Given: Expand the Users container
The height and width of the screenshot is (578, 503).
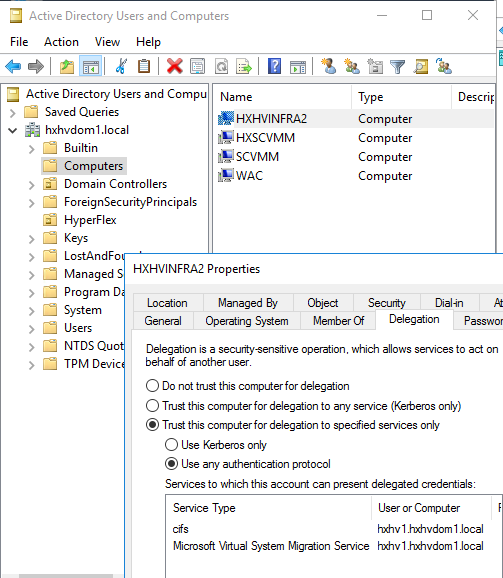Looking at the screenshot, I should coord(32,329).
